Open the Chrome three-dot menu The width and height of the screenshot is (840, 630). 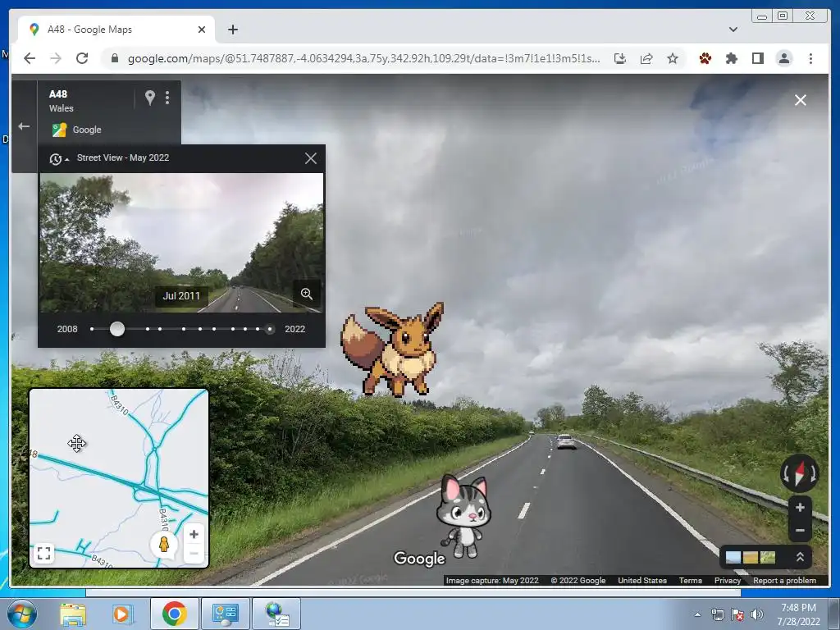pos(810,58)
